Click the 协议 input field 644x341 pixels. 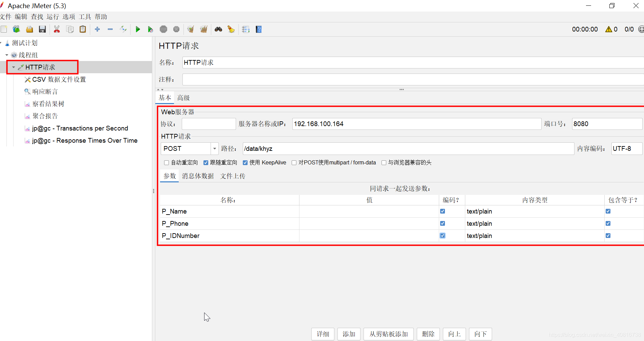(209, 124)
